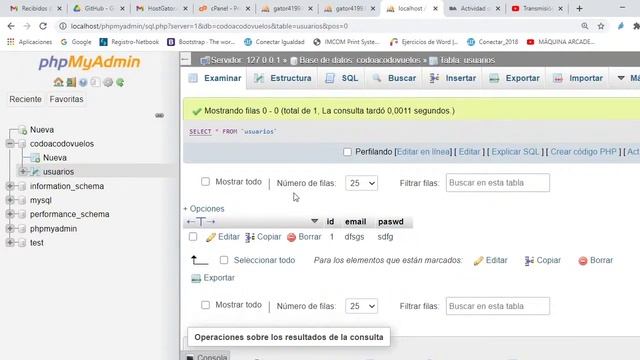
Task: Expand the test database node
Action: click(x=10, y=242)
